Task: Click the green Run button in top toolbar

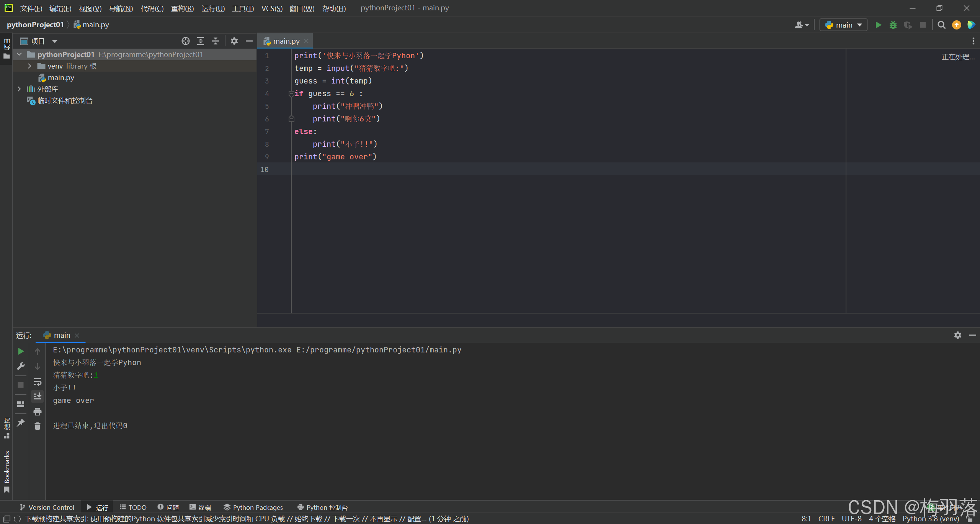Action: pos(878,25)
